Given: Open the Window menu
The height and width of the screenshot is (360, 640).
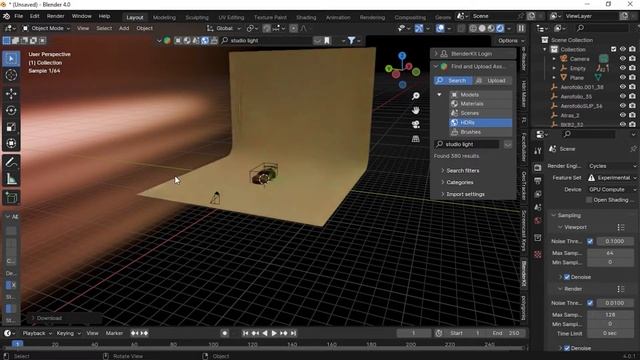Looking at the screenshot, I should coord(82,16).
